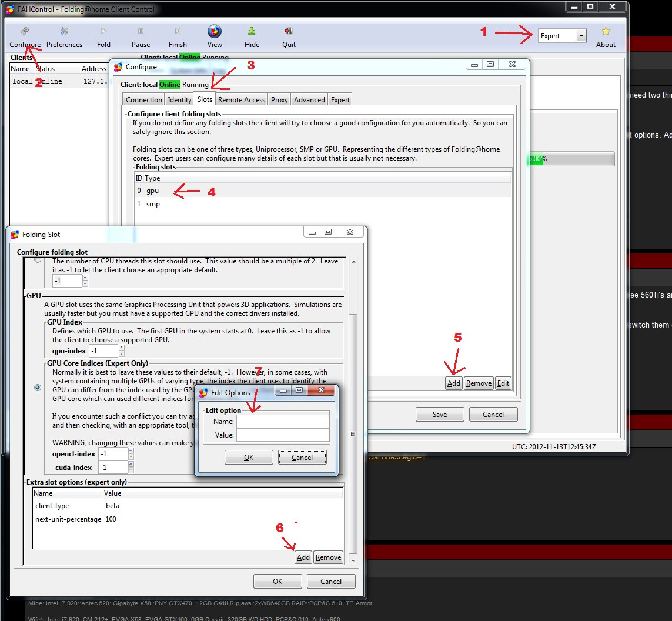Open the Expert mode dropdown arrow
Viewport: 672px width, 621px height.
581,35
